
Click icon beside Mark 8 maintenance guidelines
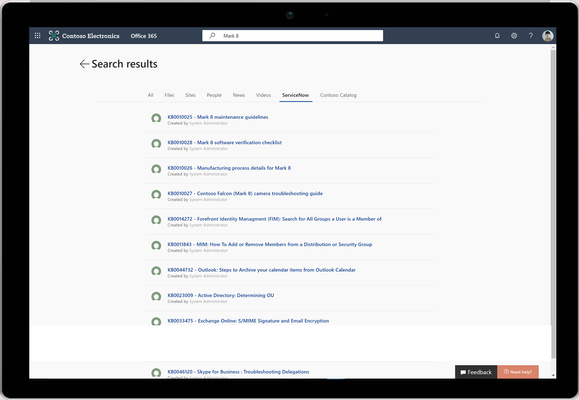(156, 118)
